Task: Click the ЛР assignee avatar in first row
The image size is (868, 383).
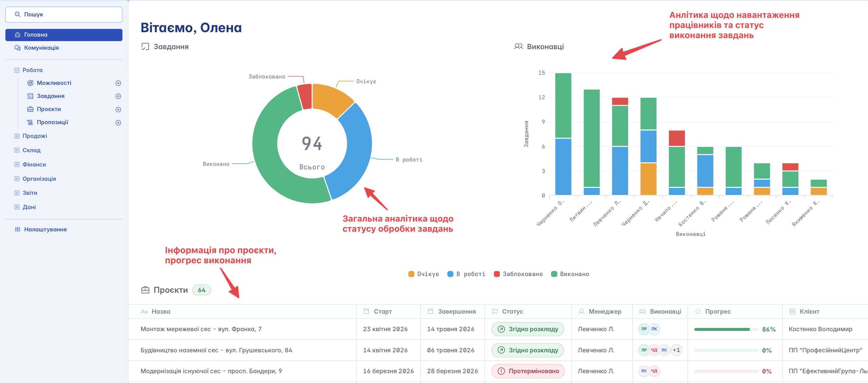Action: (644, 329)
